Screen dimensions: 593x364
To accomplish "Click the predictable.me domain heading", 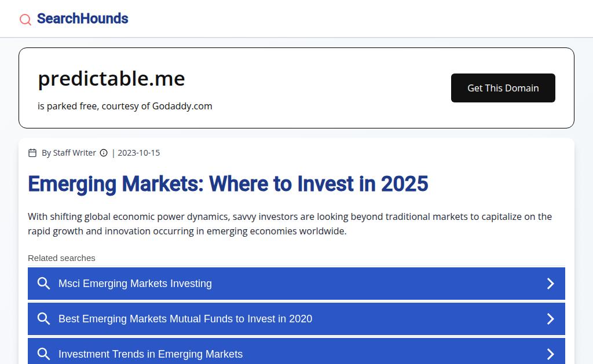I will tap(111, 79).
